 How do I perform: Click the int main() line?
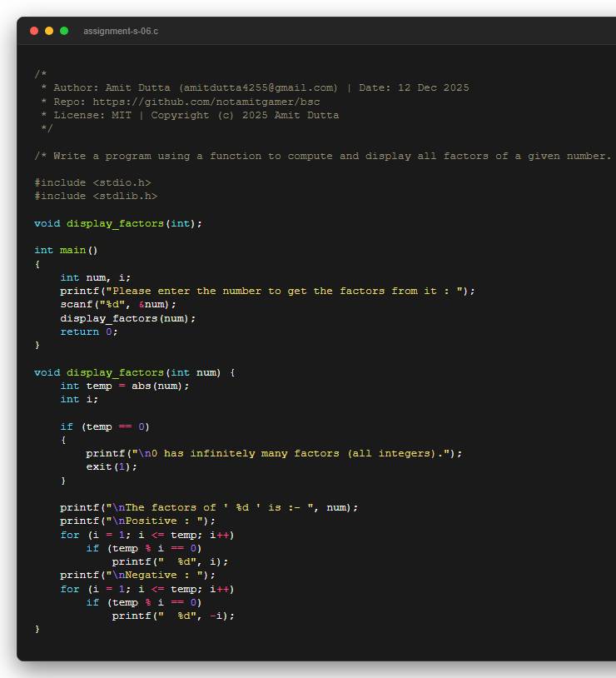tap(66, 251)
